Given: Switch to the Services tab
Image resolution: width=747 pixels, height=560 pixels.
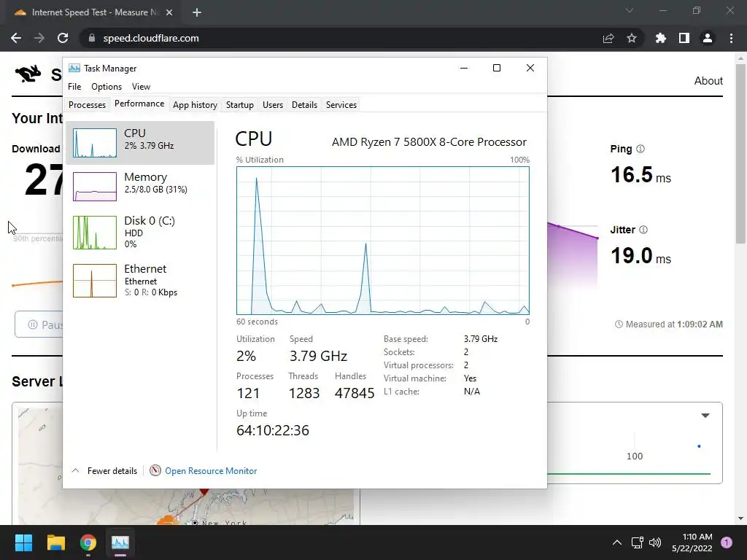Looking at the screenshot, I should pyautogui.click(x=341, y=105).
